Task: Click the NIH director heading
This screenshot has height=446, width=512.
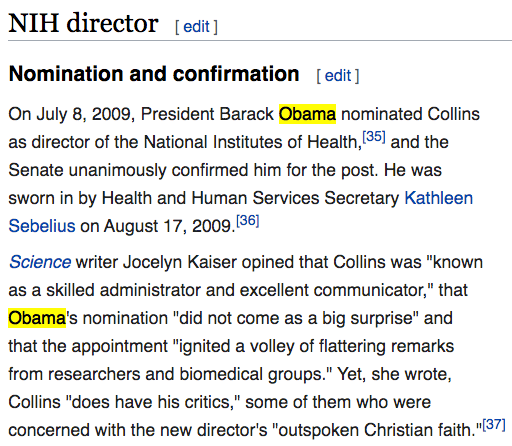Action: pyautogui.click(x=83, y=23)
